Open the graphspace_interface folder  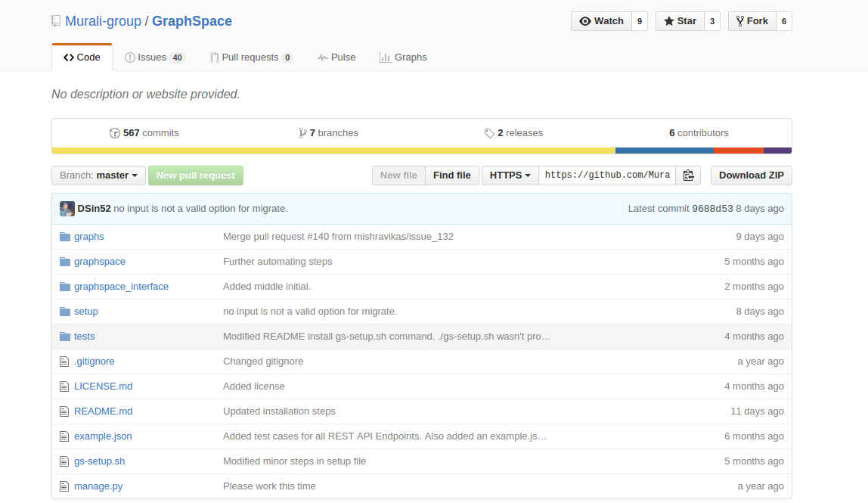(121, 287)
